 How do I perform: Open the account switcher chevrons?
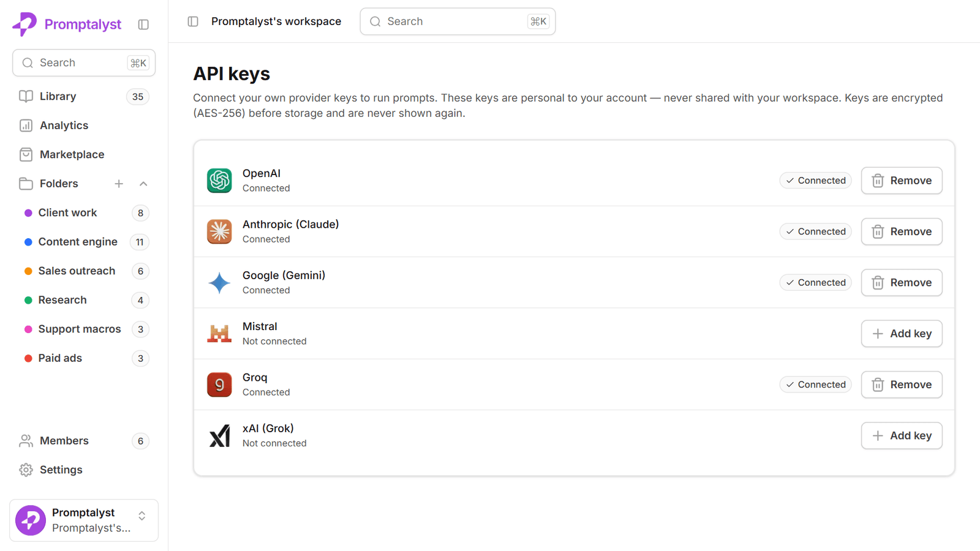142,516
